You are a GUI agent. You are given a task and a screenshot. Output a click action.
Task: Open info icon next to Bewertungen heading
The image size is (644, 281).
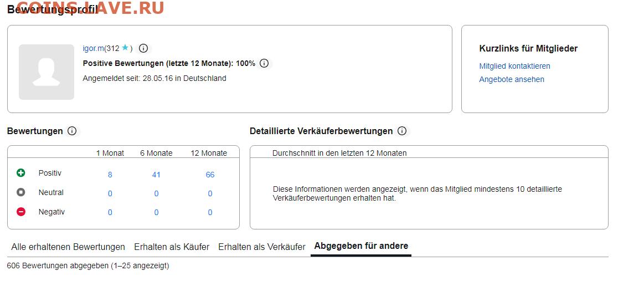pos(72,131)
